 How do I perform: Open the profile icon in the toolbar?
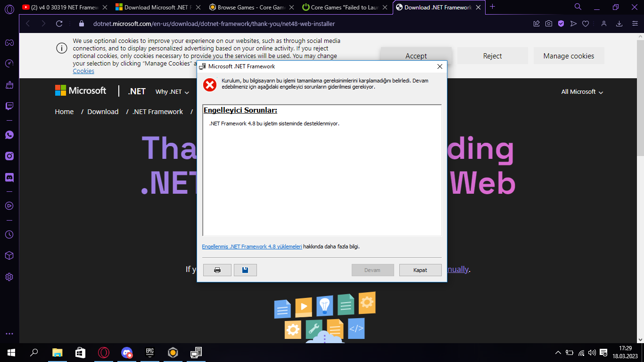pyautogui.click(x=603, y=24)
